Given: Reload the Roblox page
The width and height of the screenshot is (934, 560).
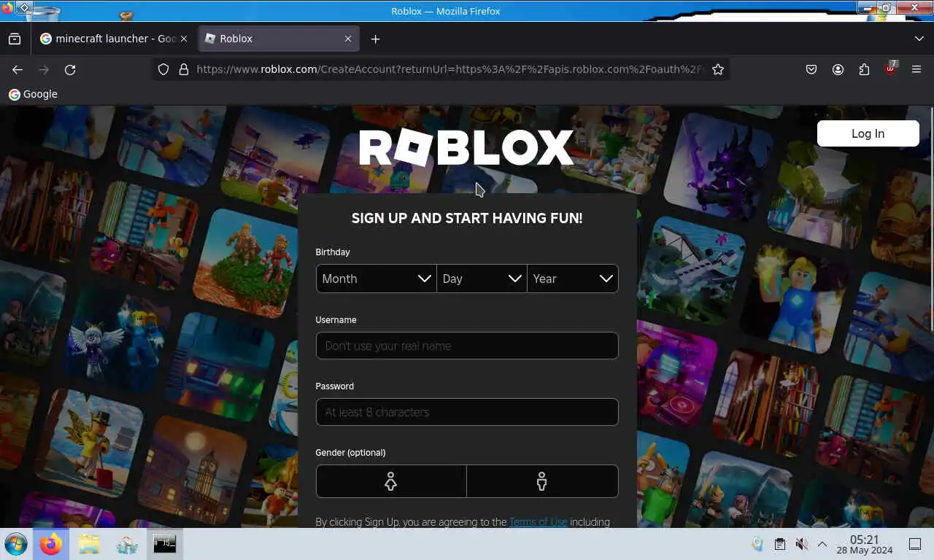Looking at the screenshot, I should pos(70,69).
